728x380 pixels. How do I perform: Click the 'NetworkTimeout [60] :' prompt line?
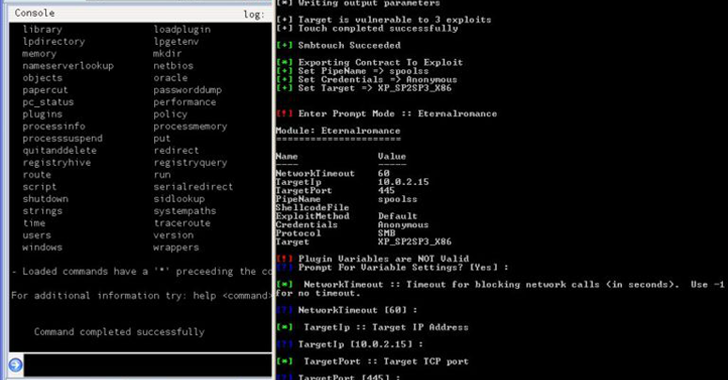(x=346, y=310)
